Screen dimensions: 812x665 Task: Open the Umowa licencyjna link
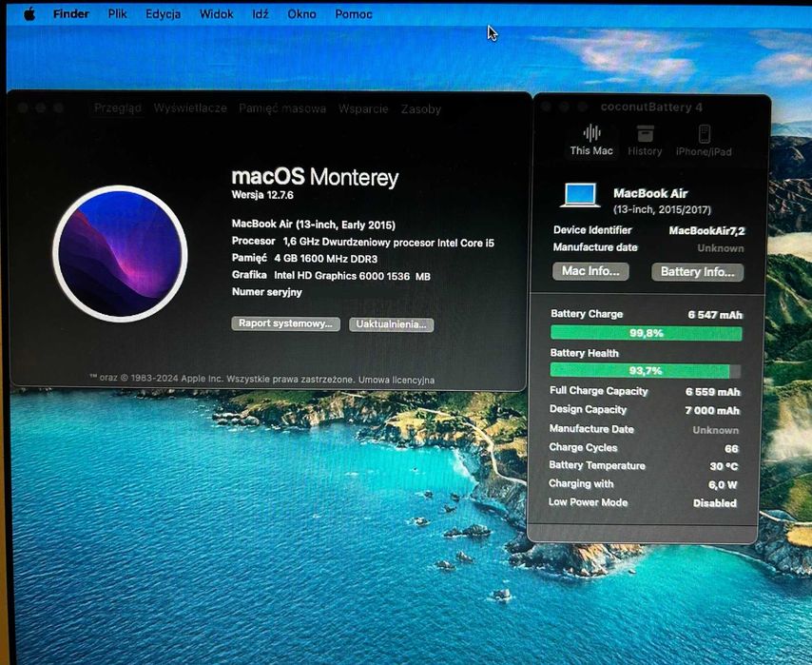coord(396,380)
